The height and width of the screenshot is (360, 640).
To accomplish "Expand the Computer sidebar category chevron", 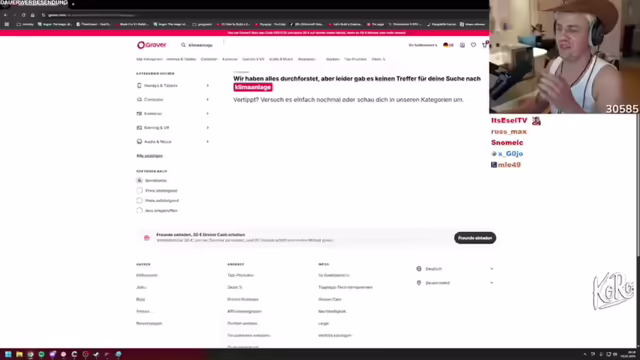I will (x=207, y=100).
